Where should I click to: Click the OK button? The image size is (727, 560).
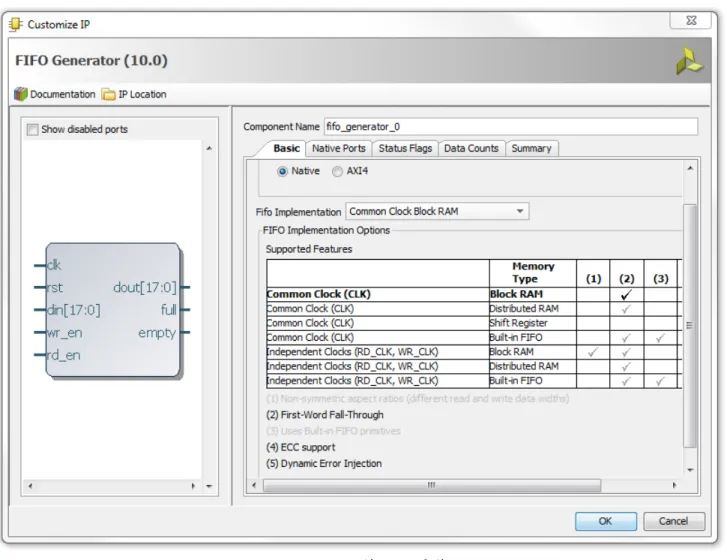coord(606,521)
